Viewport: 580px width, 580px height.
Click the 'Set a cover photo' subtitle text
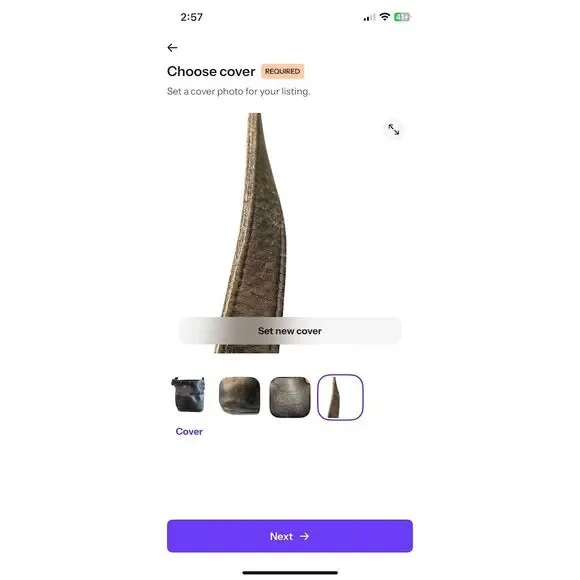click(239, 91)
